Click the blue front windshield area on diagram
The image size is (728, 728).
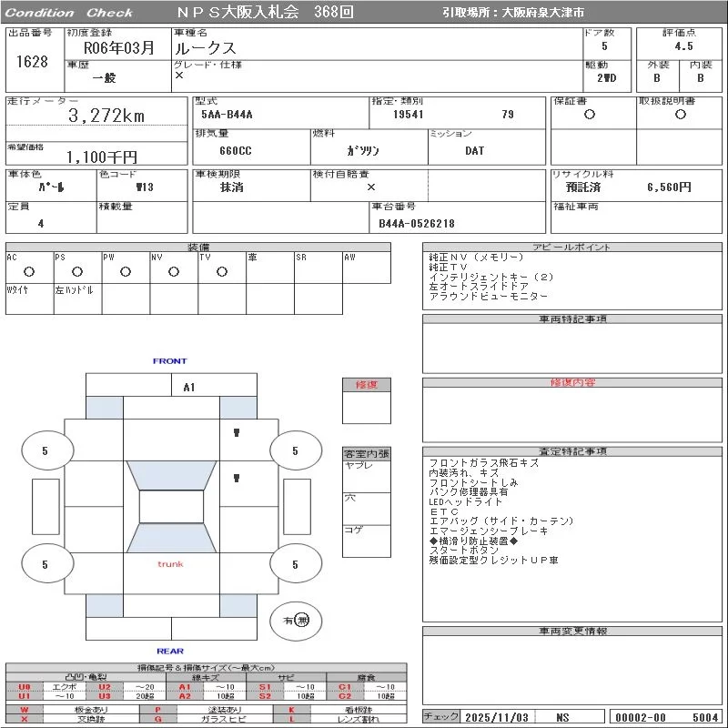pyautogui.click(x=171, y=477)
